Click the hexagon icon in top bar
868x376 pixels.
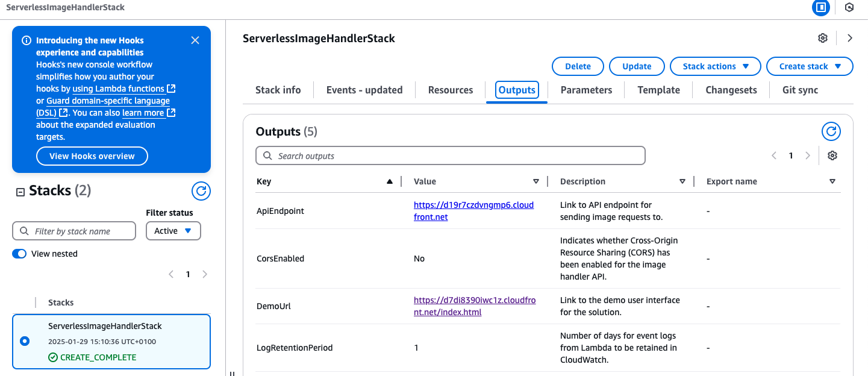pyautogui.click(x=849, y=7)
